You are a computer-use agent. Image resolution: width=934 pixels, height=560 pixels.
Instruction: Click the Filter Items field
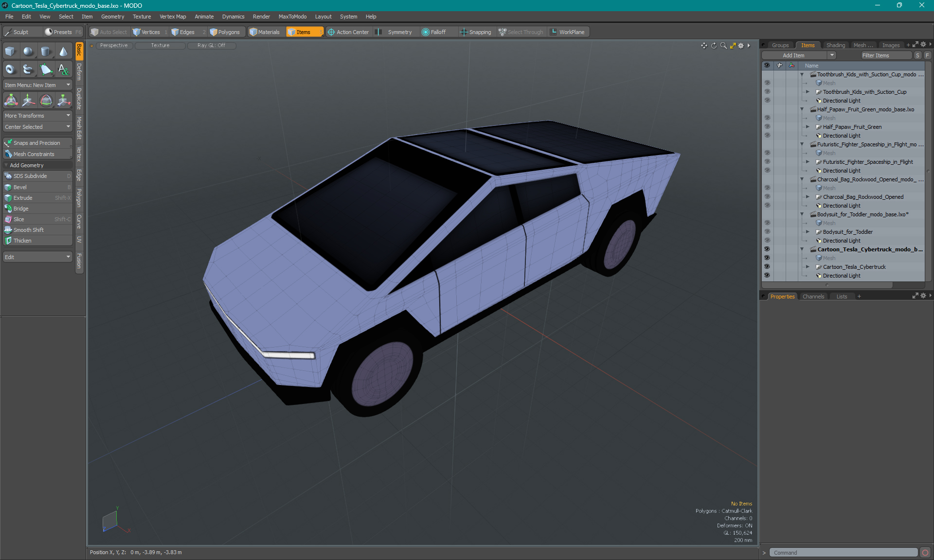click(886, 55)
